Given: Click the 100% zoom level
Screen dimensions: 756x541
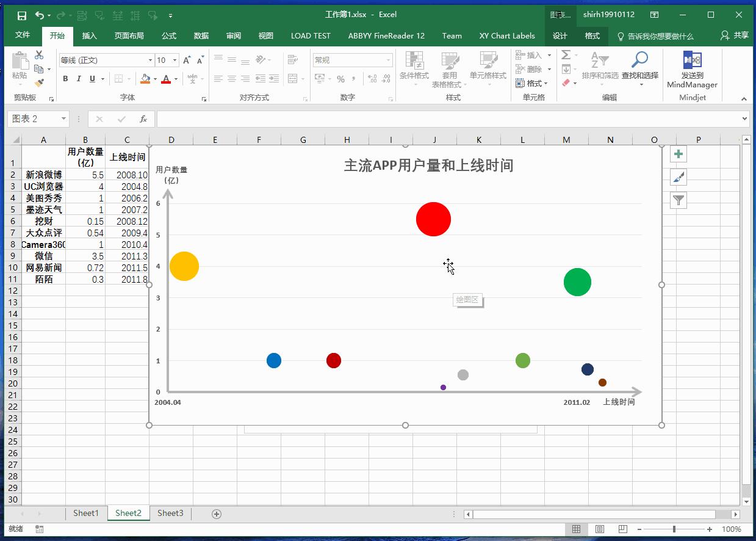Looking at the screenshot, I should tap(732, 529).
